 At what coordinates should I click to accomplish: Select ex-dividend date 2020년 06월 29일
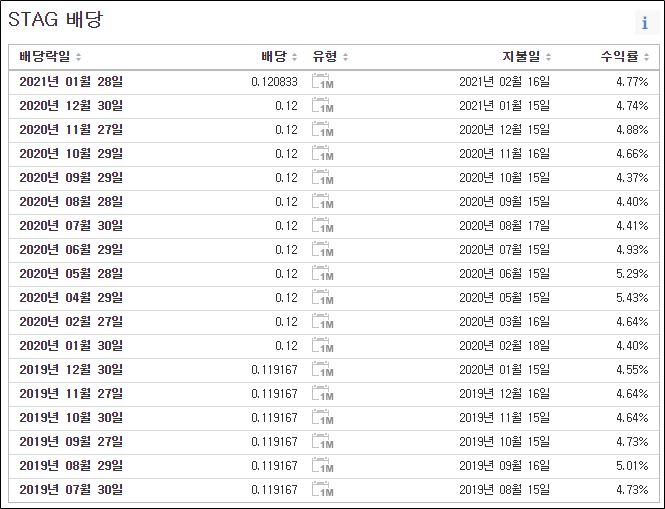pyautogui.click(x=71, y=249)
